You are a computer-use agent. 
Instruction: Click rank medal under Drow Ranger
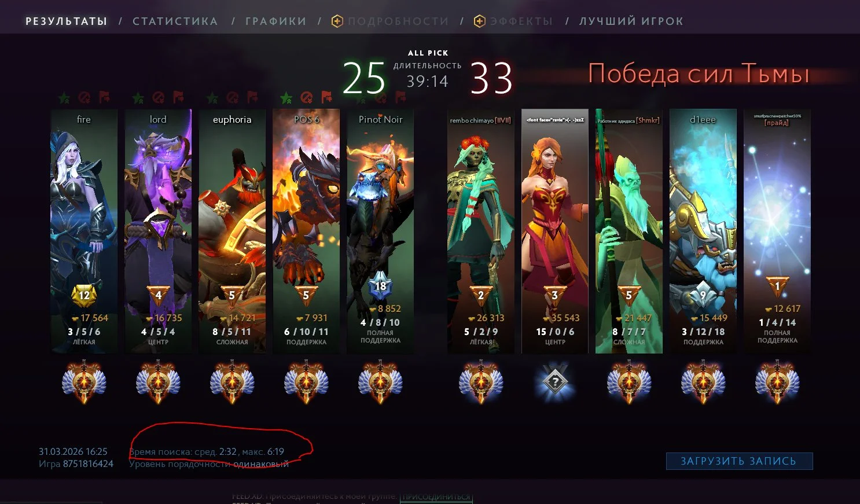point(84,381)
